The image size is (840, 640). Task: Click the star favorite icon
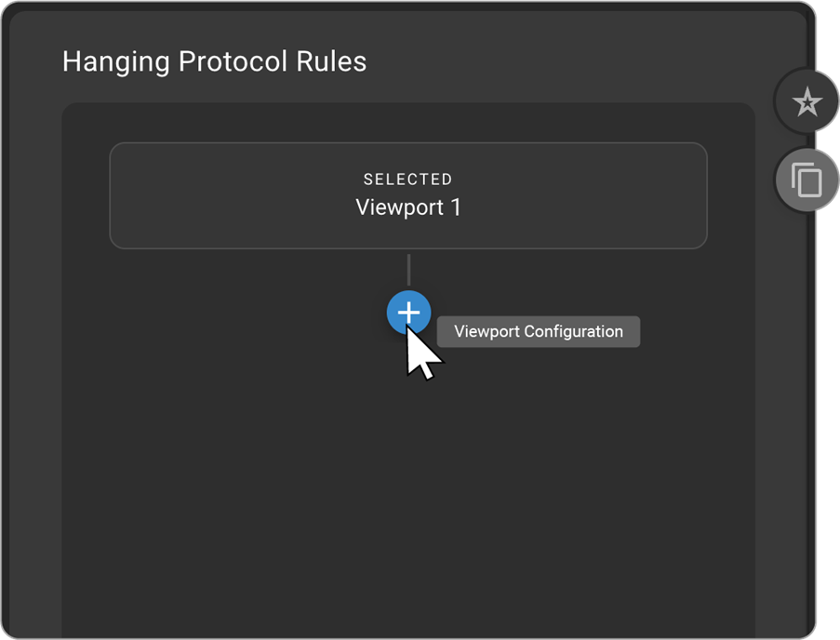pos(807,102)
